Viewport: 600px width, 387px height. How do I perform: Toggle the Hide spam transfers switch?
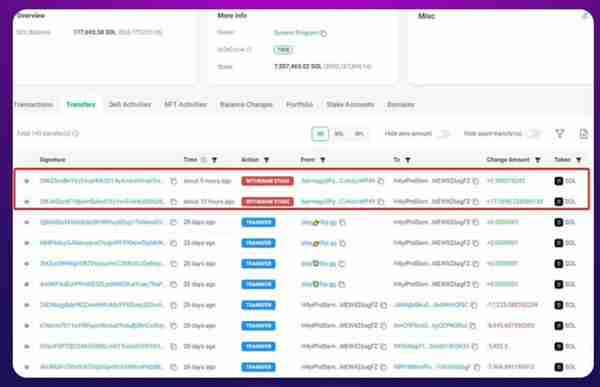(x=533, y=134)
